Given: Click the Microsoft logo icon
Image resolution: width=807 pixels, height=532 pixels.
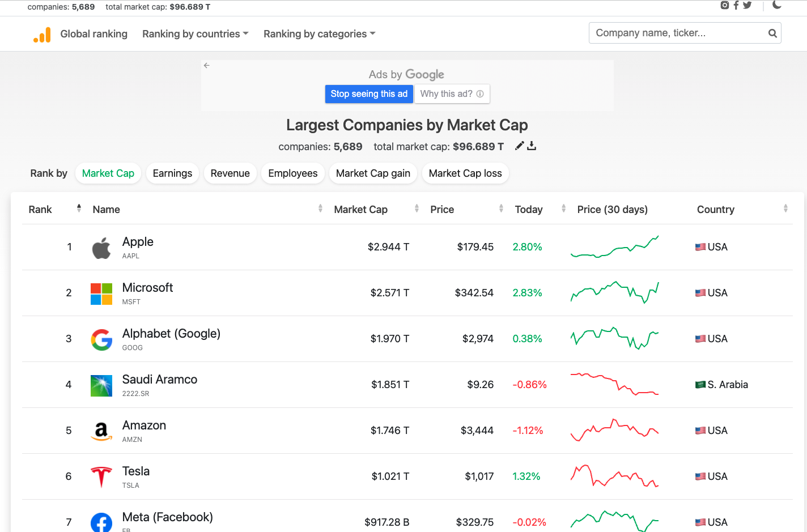Looking at the screenshot, I should tap(101, 294).
